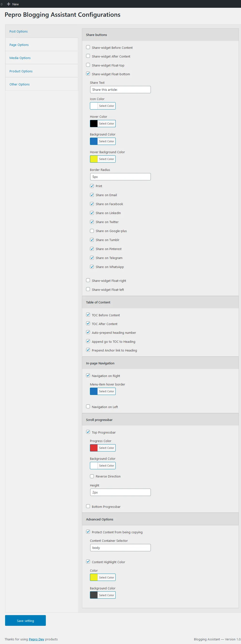Open the Pepro Dev link
241x644 pixels.
[36, 639]
